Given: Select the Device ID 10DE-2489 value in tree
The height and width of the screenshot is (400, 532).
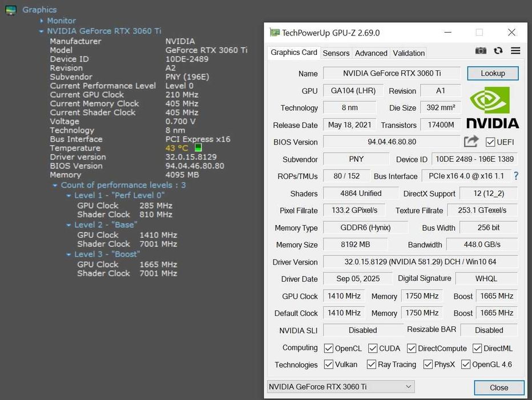Looking at the screenshot, I should coord(187,59).
